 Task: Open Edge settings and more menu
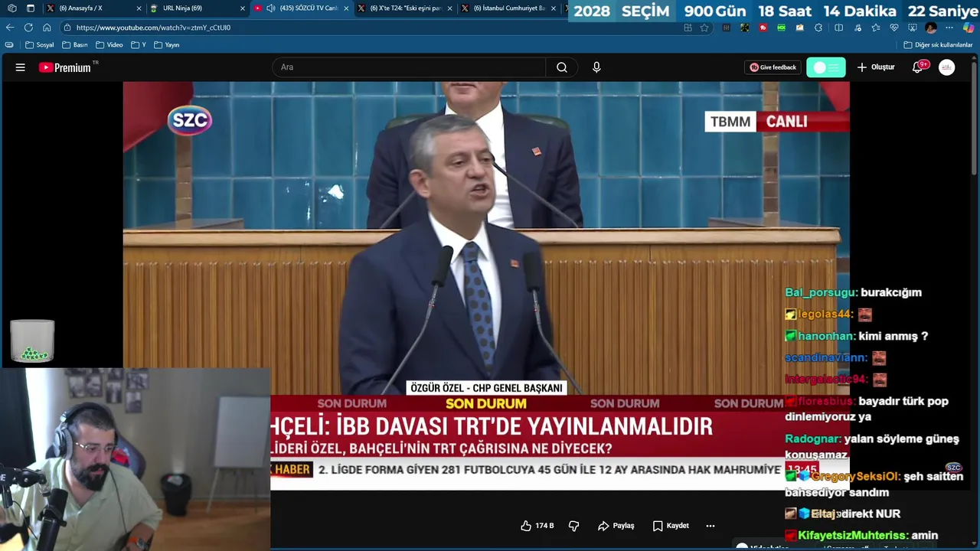949,28
